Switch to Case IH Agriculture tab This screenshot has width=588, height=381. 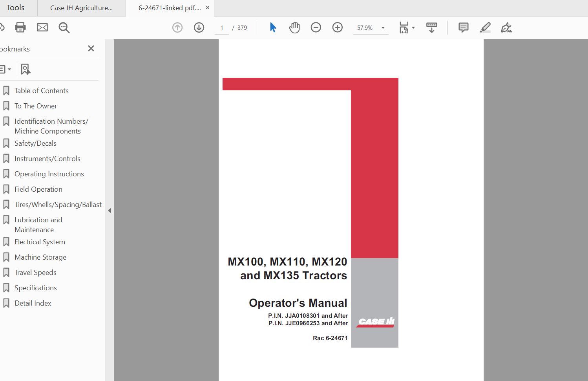click(x=81, y=8)
